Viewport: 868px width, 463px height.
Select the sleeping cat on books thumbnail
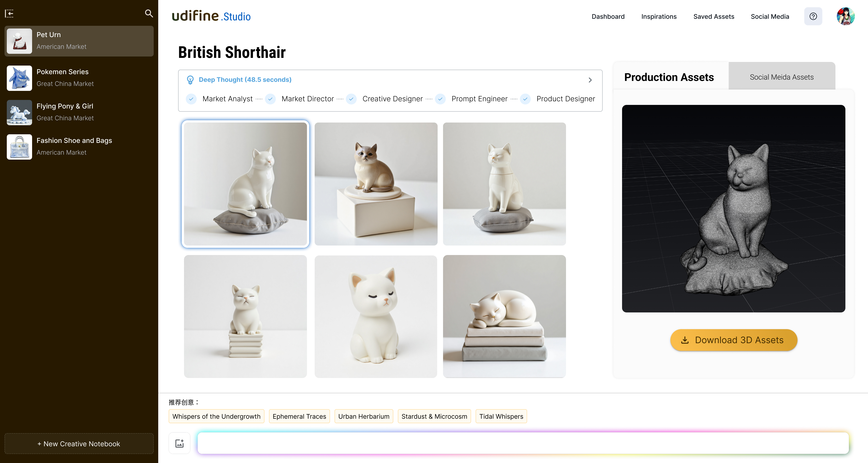point(505,317)
